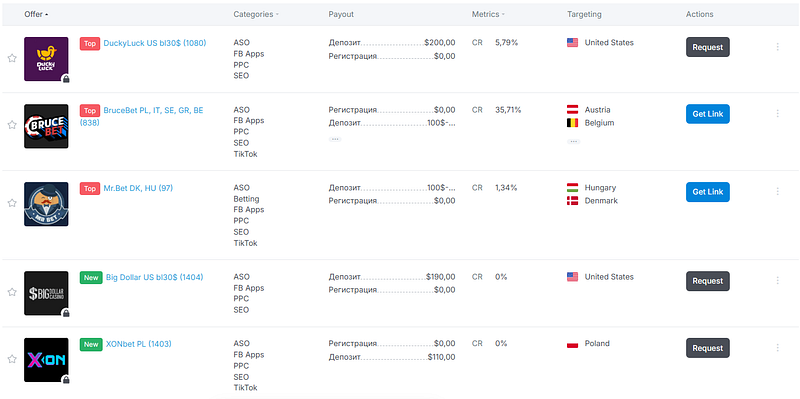Image resolution: width=800 pixels, height=399 pixels.
Task: Open Big Dollar US bl30$ (1404) link
Action: click(x=155, y=277)
